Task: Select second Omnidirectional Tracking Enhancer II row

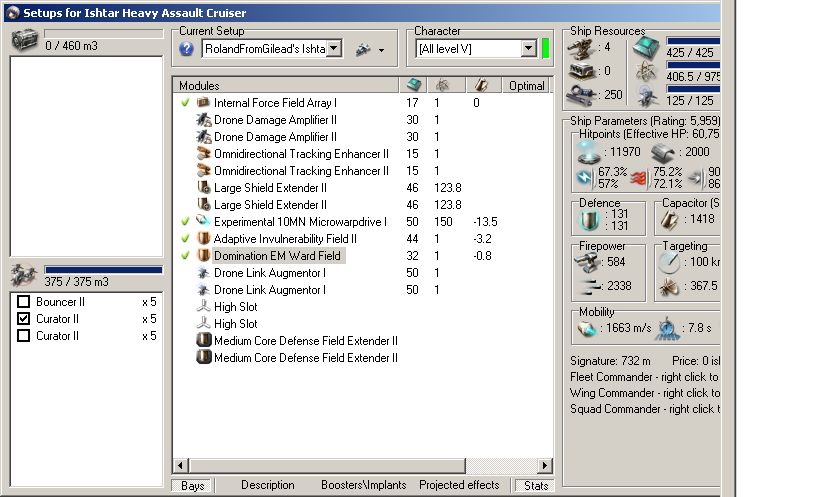Action: coord(363,171)
